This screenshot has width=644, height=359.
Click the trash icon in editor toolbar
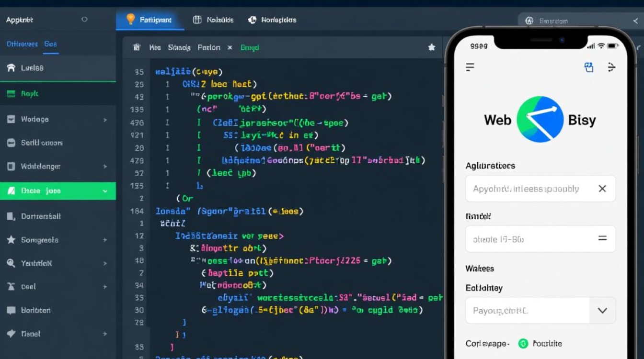[137, 47]
